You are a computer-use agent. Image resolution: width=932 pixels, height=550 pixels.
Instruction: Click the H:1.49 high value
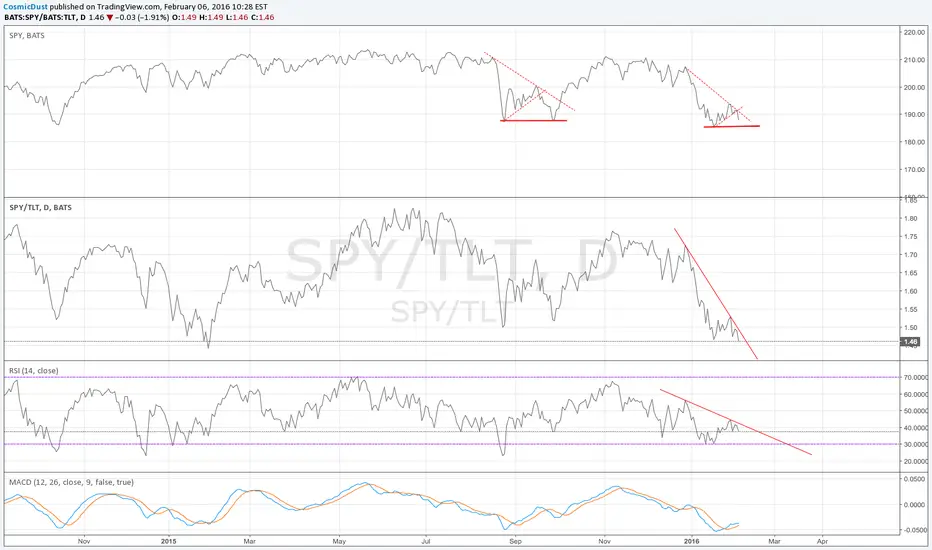coord(211,17)
